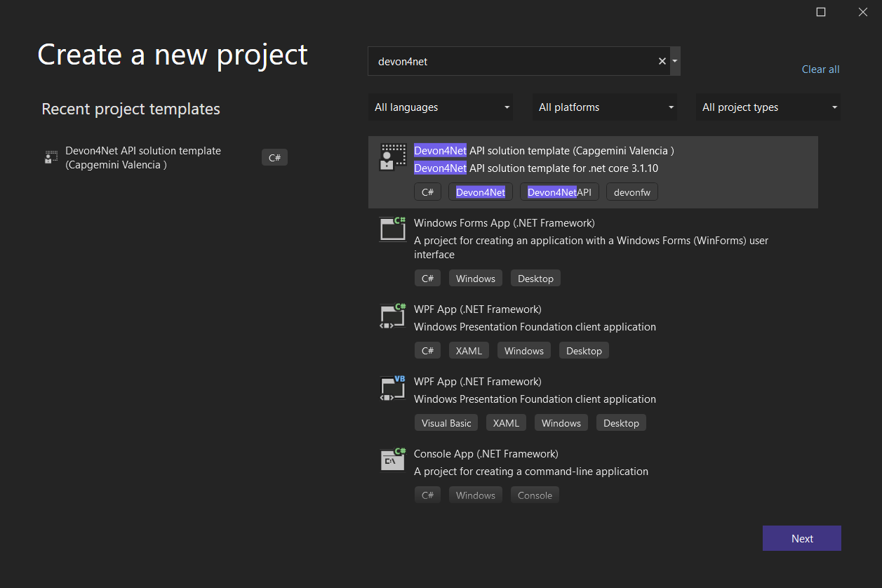Open the All platforms dropdown
This screenshot has width=882, height=588.
click(604, 107)
